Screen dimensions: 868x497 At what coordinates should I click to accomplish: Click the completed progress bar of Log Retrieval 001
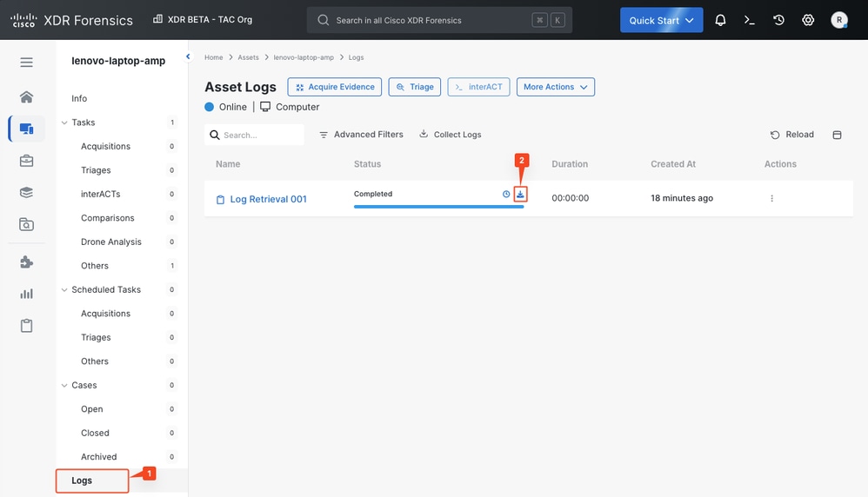[x=438, y=207]
